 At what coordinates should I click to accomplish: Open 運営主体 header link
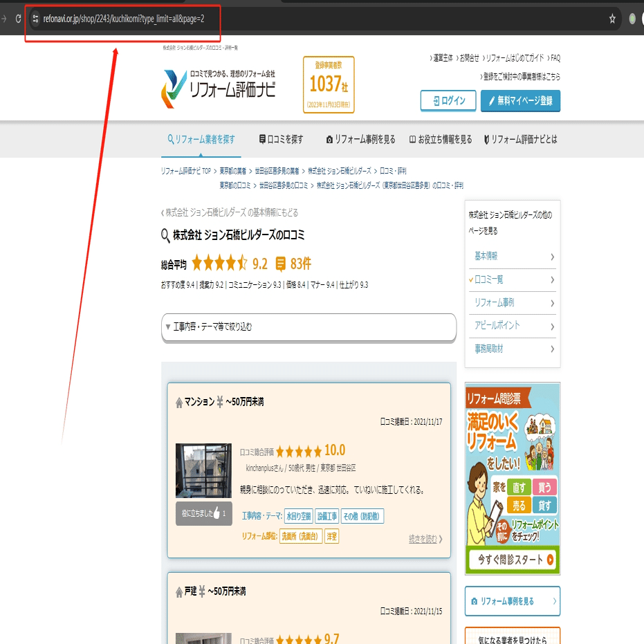click(x=441, y=58)
